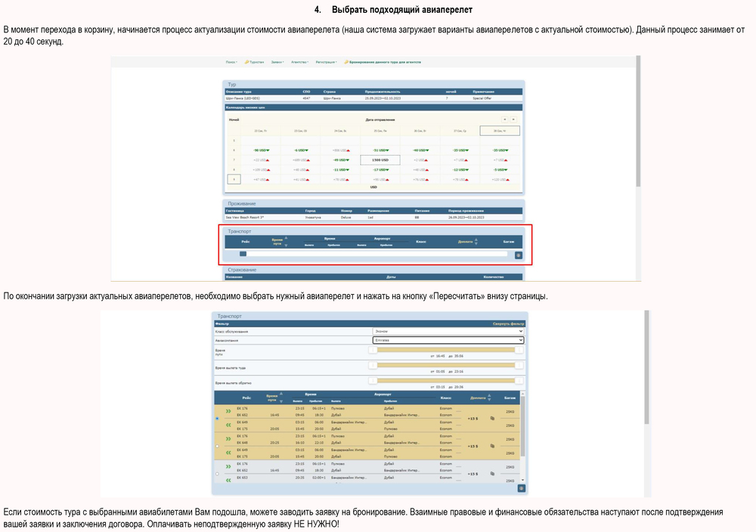Click the flight list scrollbar down arrow
The image size is (756, 532).
522,481
